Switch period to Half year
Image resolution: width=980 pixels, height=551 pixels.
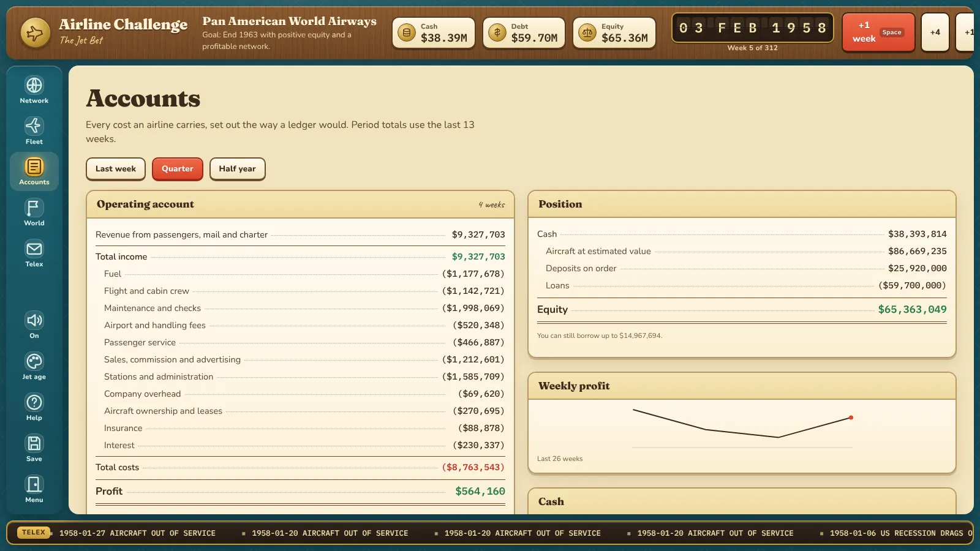(x=238, y=169)
